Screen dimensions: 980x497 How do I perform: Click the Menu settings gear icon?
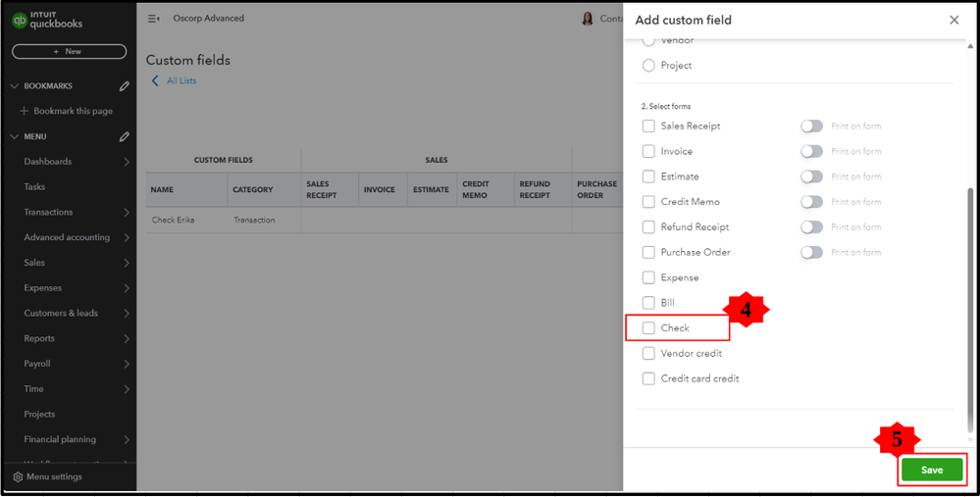point(18,477)
